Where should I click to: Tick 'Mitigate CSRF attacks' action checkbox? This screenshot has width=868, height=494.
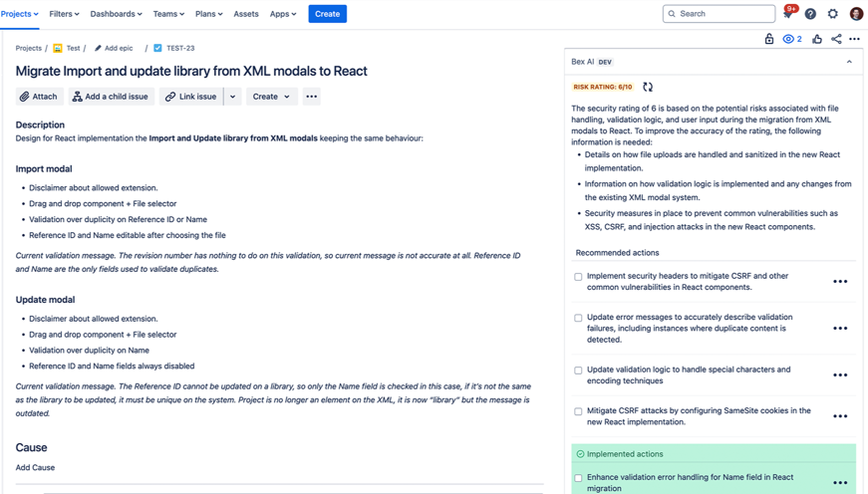tap(578, 411)
